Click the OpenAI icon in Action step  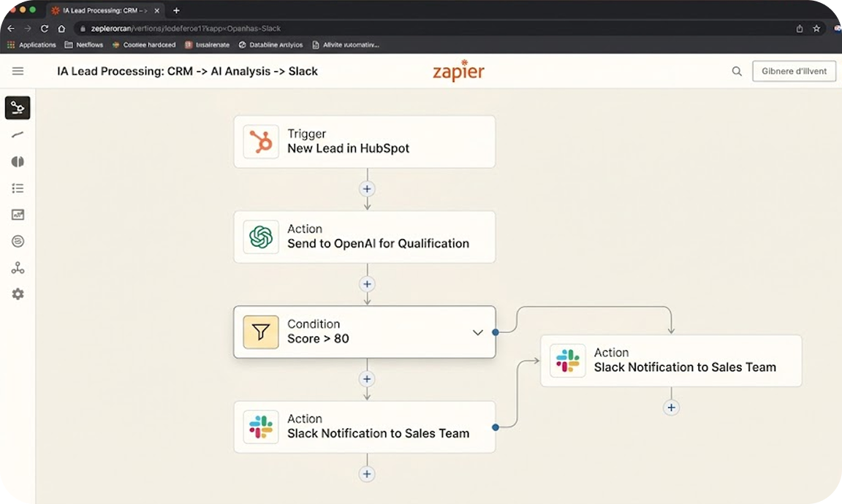261,237
